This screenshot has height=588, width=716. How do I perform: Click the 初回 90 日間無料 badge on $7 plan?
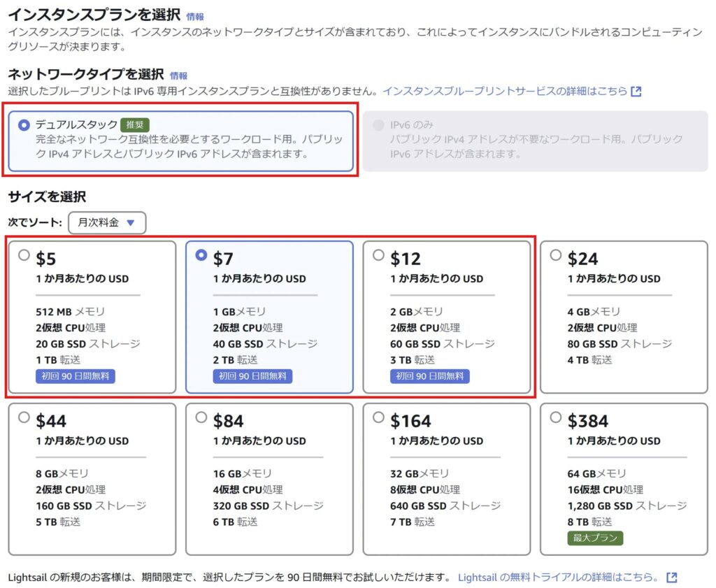pyautogui.click(x=252, y=376)
